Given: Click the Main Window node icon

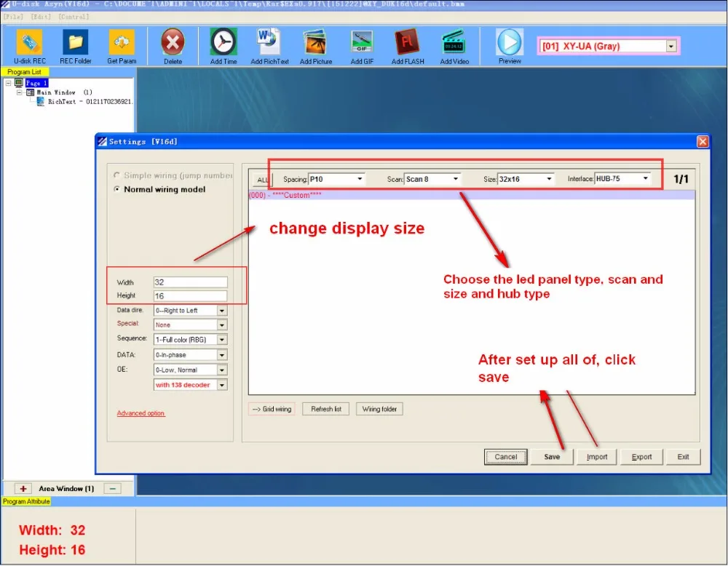Looking at the screenshot, I should point(30,92).
